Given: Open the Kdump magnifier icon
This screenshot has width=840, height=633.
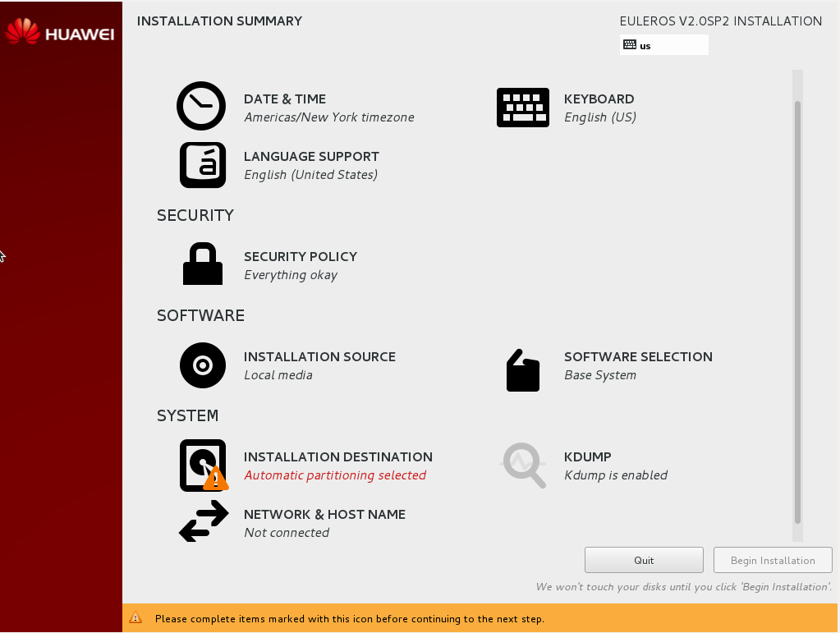Looking at the screenshot, I should [x=523, y=466].
